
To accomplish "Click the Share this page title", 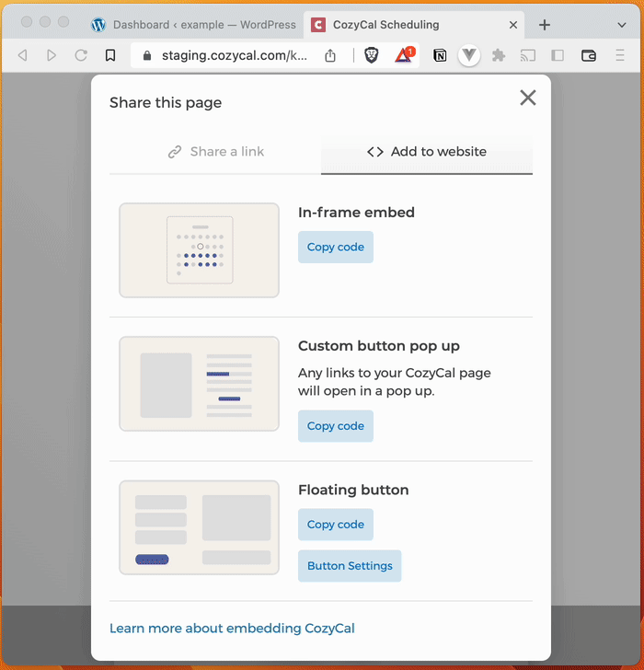I will [x=166, y=102].
